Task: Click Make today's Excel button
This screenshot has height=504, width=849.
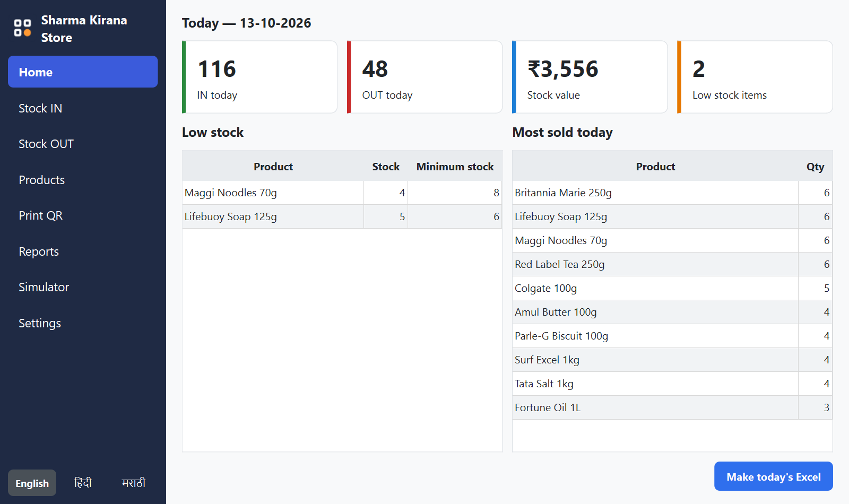Action: coord(773,476)
